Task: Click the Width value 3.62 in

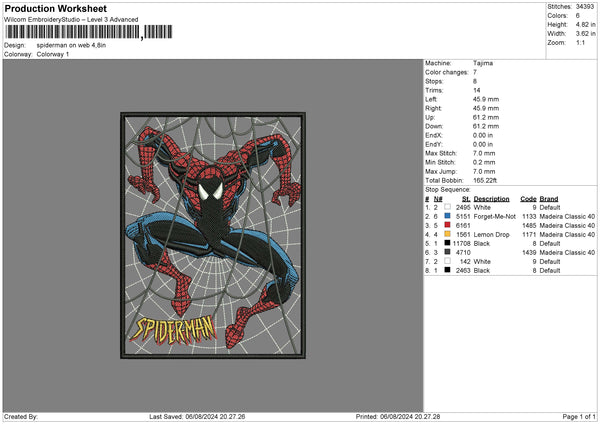Action: click(585, 34)
